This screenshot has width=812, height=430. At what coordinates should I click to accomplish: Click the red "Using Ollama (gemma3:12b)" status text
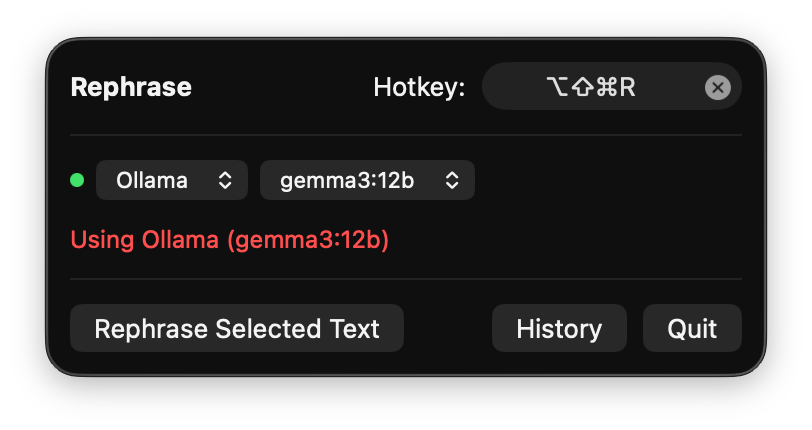pyautogui.click(x=229, y=240)
